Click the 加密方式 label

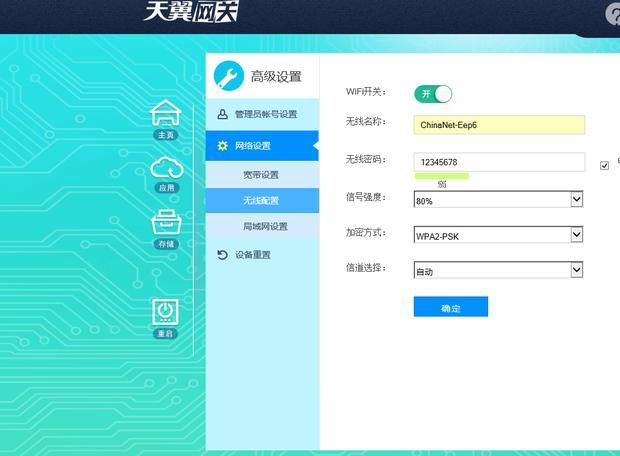pyautogui.click(x=366, y=232)
